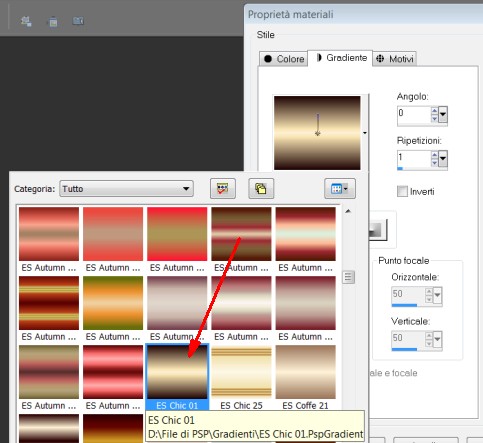Open the thumbnail view size button
Screen dimensions: 483x443
click(340, 189)
